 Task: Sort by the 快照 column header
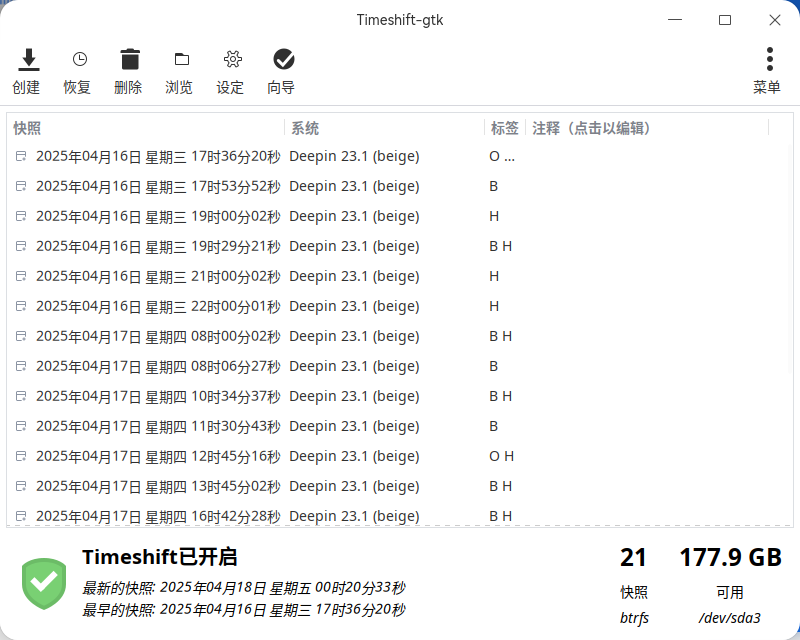click(x=146, y=128)
